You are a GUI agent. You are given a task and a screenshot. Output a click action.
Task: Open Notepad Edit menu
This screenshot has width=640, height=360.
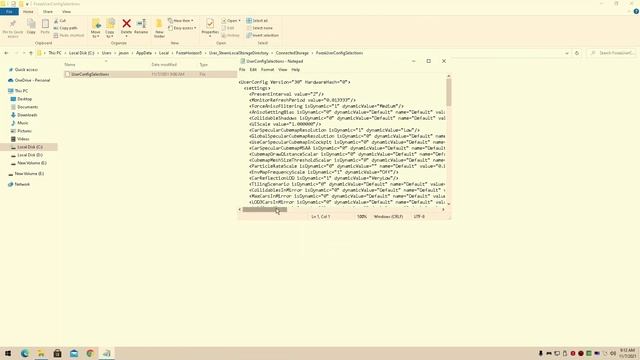253,70
